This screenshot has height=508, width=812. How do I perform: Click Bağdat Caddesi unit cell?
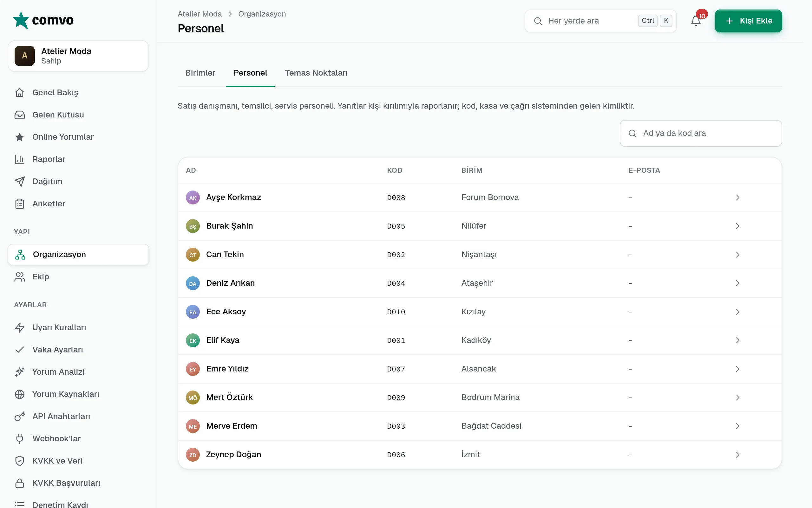pos(491,426)
